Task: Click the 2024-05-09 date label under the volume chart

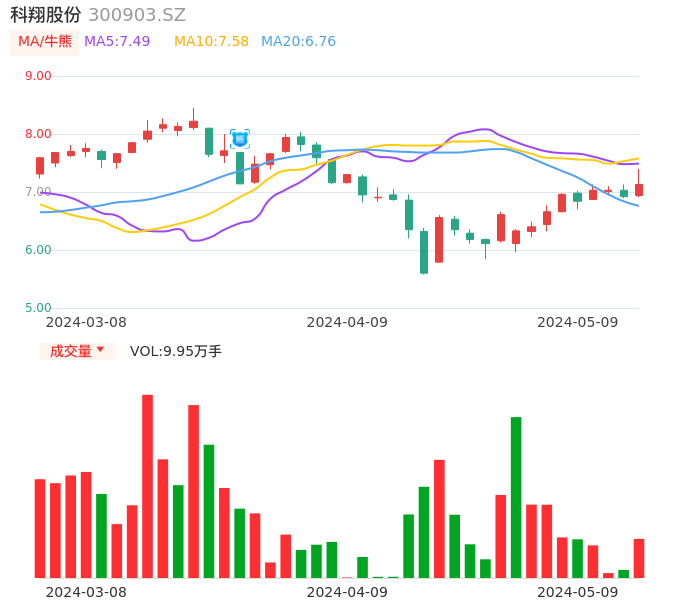Action: (x=578, y=592)
